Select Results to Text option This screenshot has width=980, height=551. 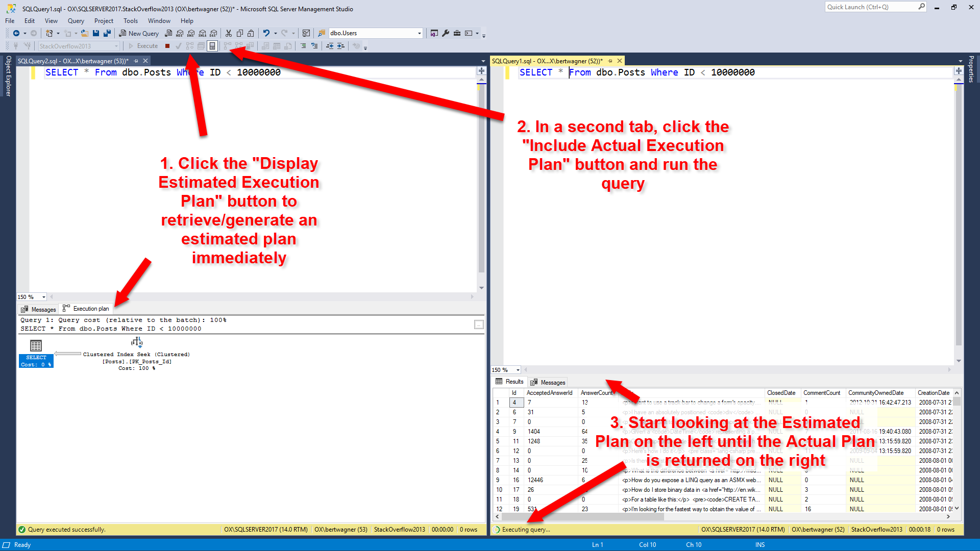[265, 46]
